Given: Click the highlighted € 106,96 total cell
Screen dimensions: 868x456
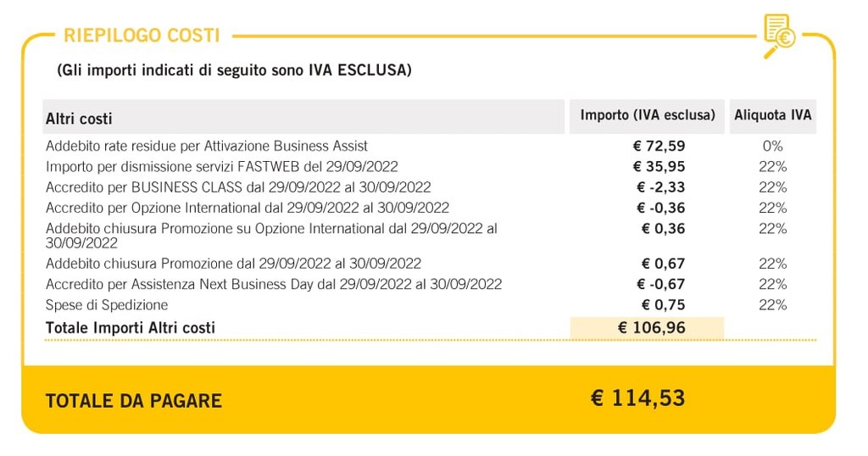Looking at the screenshot, I should click(648, 327).
